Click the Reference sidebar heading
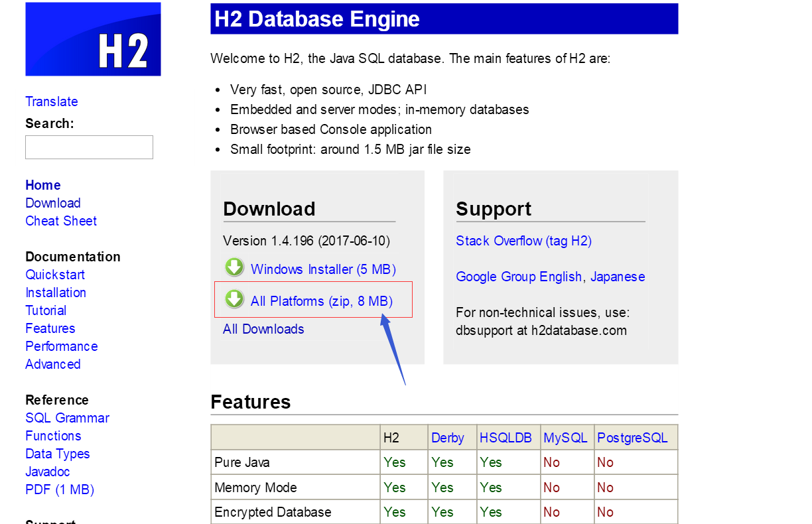 [x=57, y=400]
